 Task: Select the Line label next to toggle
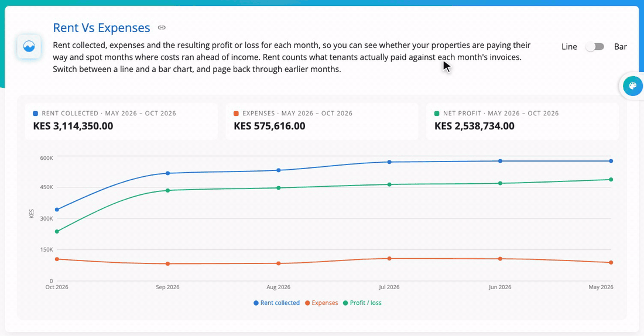tap(569, 47)
